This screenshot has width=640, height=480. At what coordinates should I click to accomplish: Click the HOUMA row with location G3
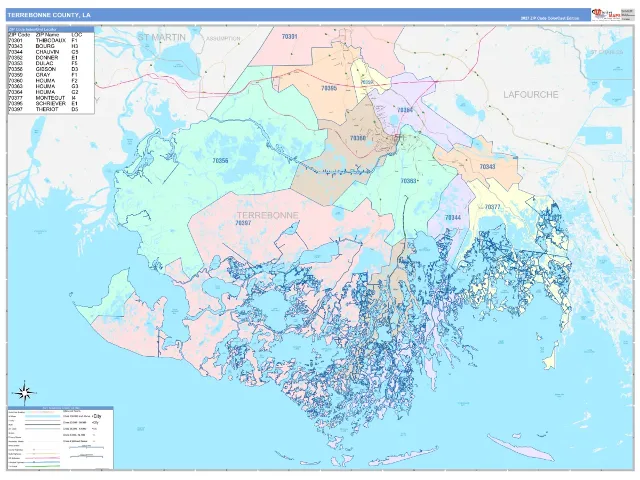click(x=43, y=87)
